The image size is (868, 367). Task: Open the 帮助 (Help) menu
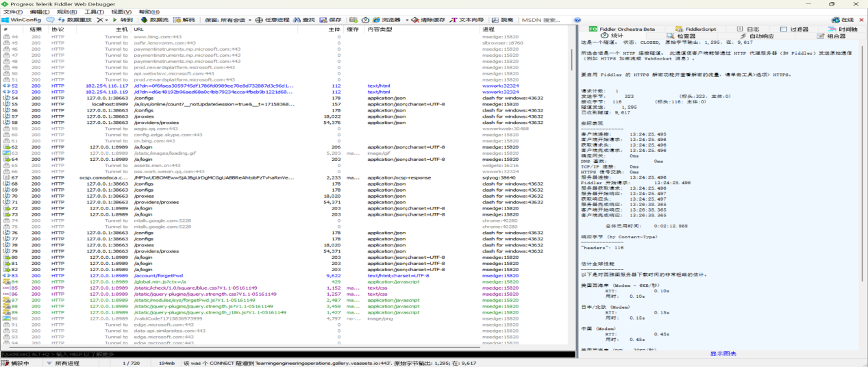click(149, 12)
